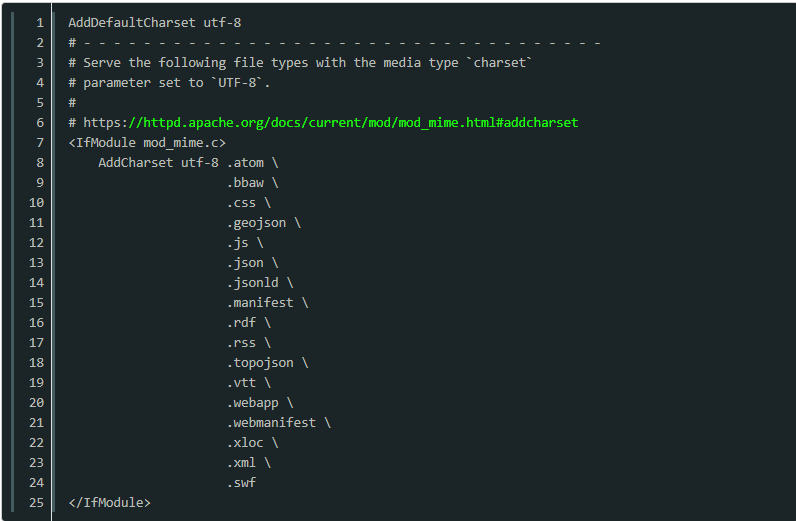This screenshot has height=521, width=796.
Task: Click the AddCharset keyword on line 8
Action: (x=135, y=162)
